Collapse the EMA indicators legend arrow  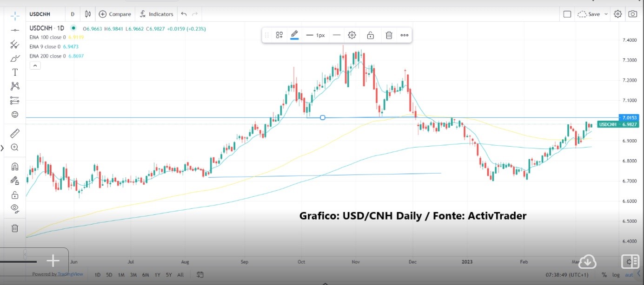click(x=35, y=65)
